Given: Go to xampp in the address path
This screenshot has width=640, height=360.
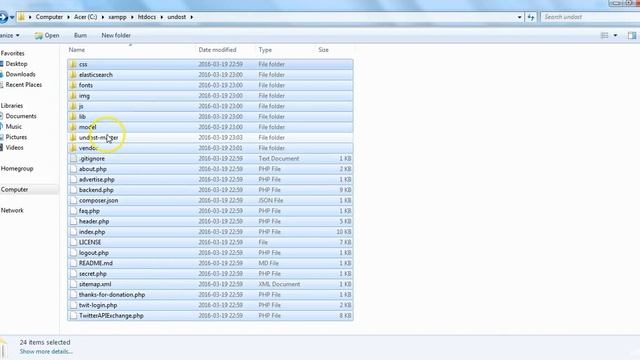Looking at the screenshot, I should (x=117, y=17).
